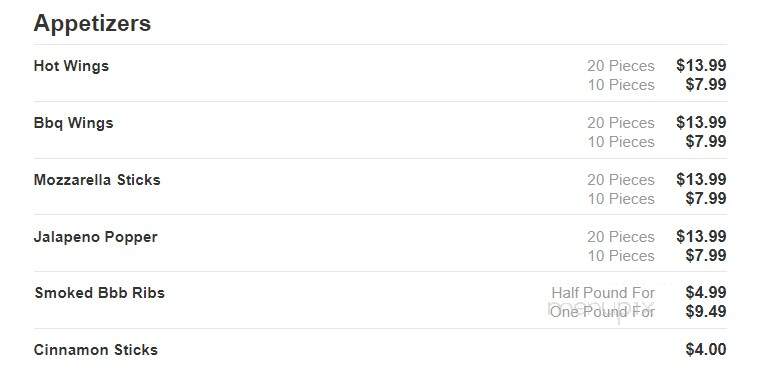Image resolution: width=780 pixels, height=391 pixels.
Task: Click the $4.99 ribs price
Action: [706, 293]
